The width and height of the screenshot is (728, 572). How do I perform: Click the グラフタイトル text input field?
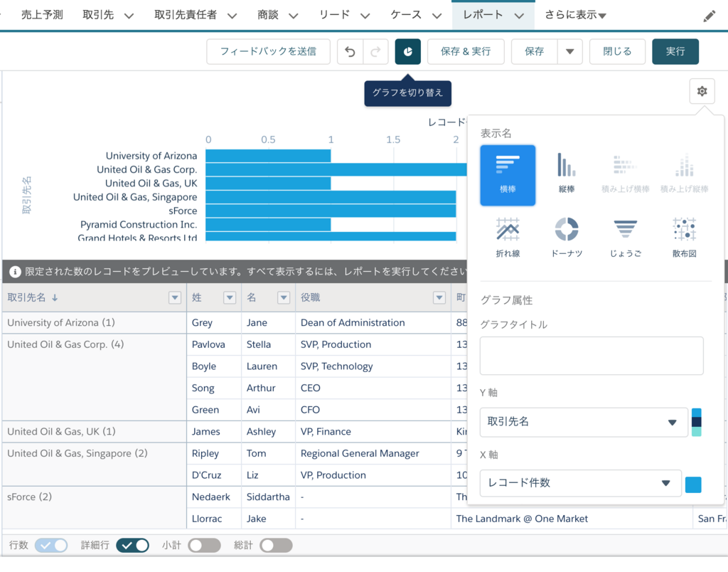click(x=591, y=356)
